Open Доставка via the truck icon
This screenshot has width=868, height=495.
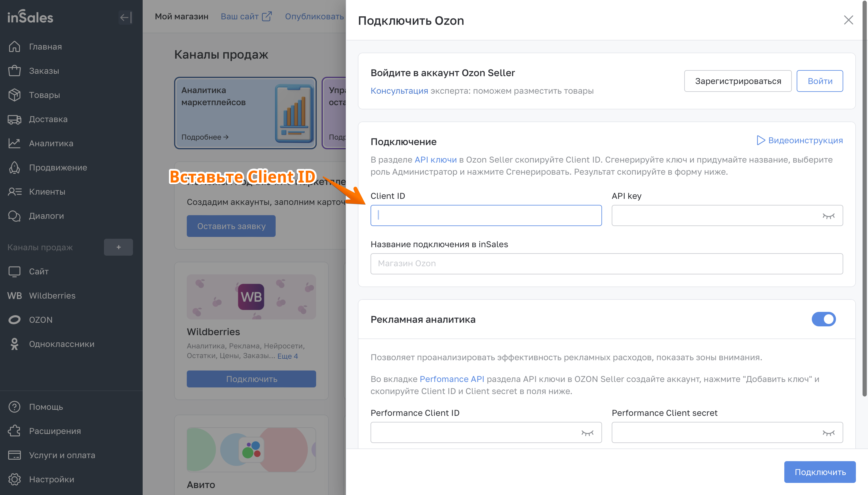(14, 119)
